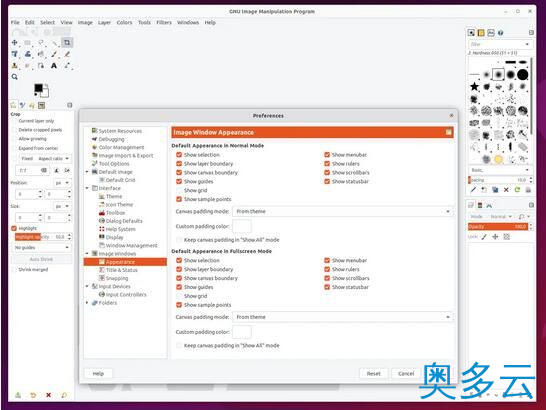
Task: Select the Clone stamp tool
Action: point(15,65)
